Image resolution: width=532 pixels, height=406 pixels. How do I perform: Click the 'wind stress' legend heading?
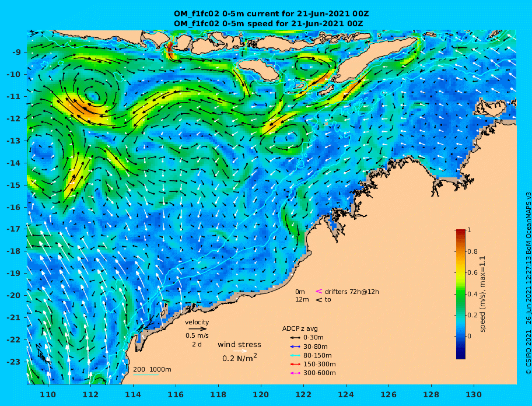pos(239,345)
